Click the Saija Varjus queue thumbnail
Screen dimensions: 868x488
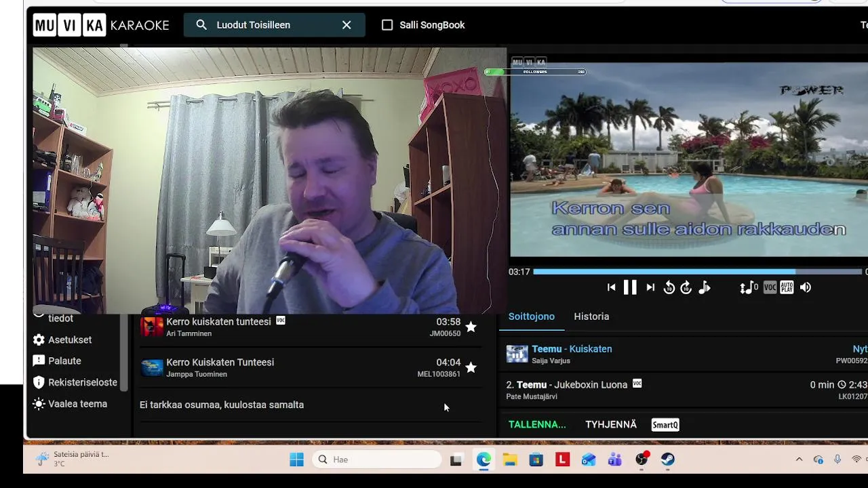517,354
